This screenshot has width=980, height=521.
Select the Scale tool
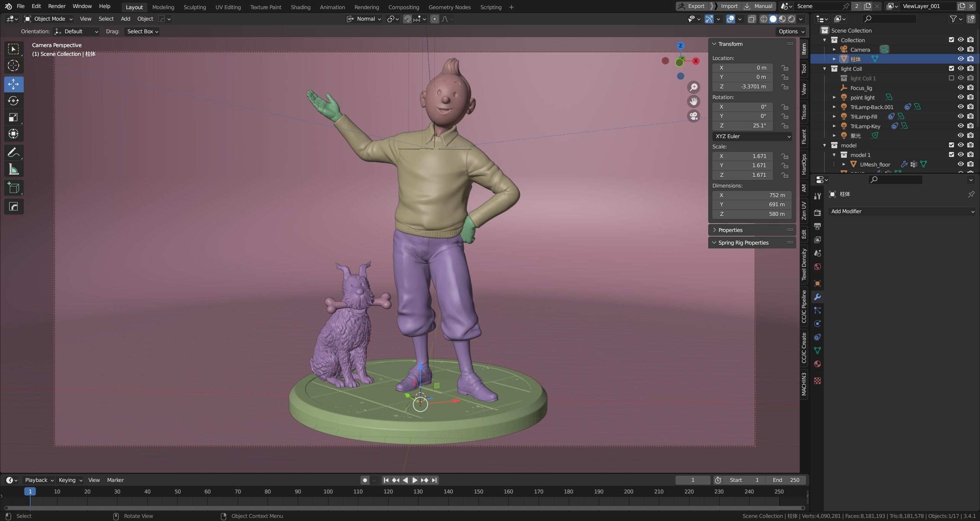pyautogui.click(x=13, y=117)
